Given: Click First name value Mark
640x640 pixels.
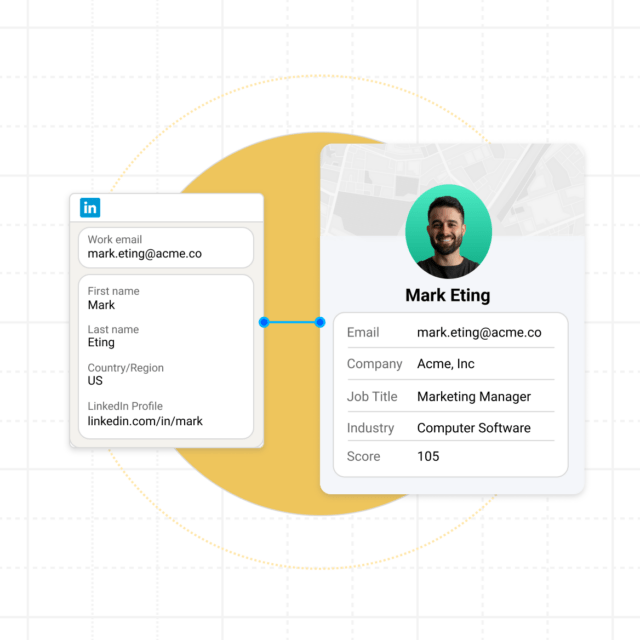Looking at the screenshot, I should click(101, 305).
